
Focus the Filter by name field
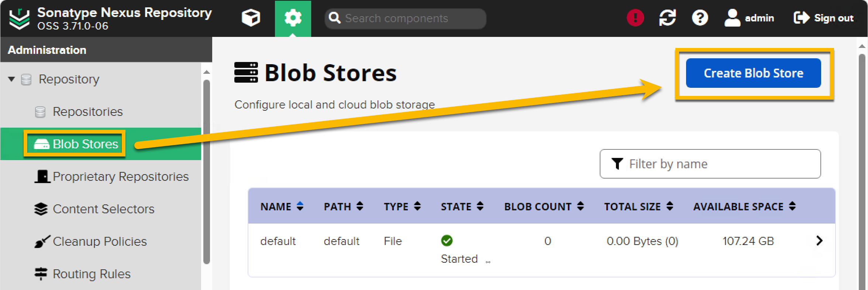pos(710,164)
